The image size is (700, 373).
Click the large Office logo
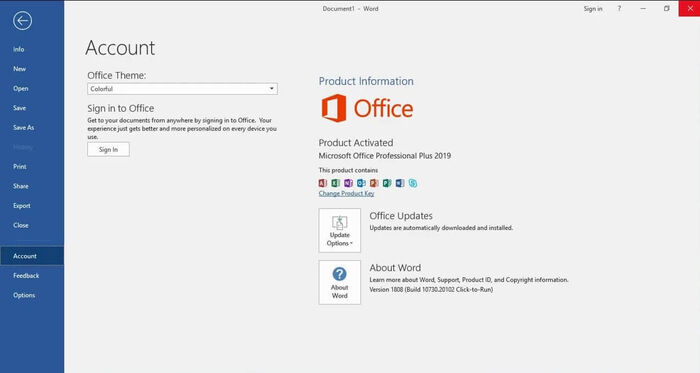367,108
